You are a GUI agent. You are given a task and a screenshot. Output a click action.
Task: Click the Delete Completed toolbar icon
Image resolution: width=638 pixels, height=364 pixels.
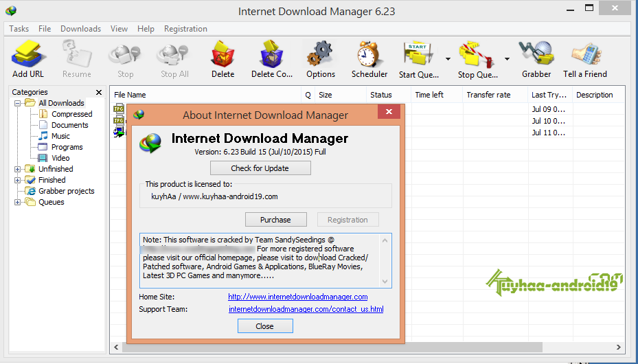click(271, 54)
